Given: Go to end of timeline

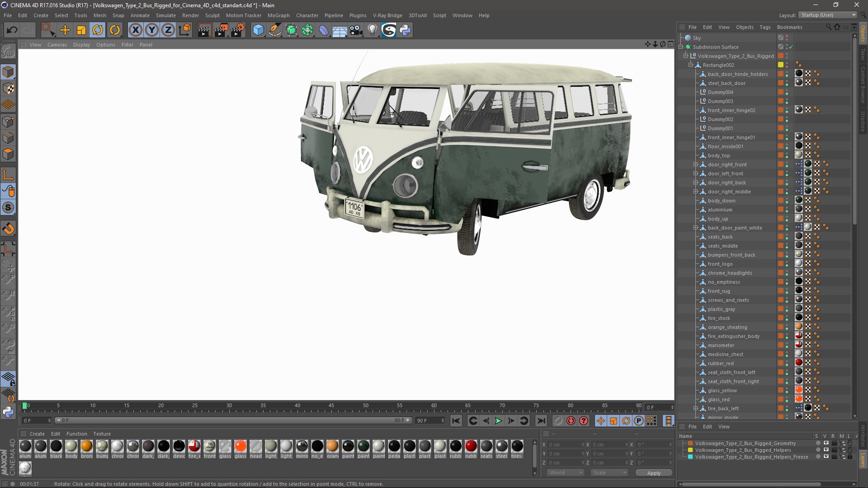Looking at the screenshot, I should 541,421.
